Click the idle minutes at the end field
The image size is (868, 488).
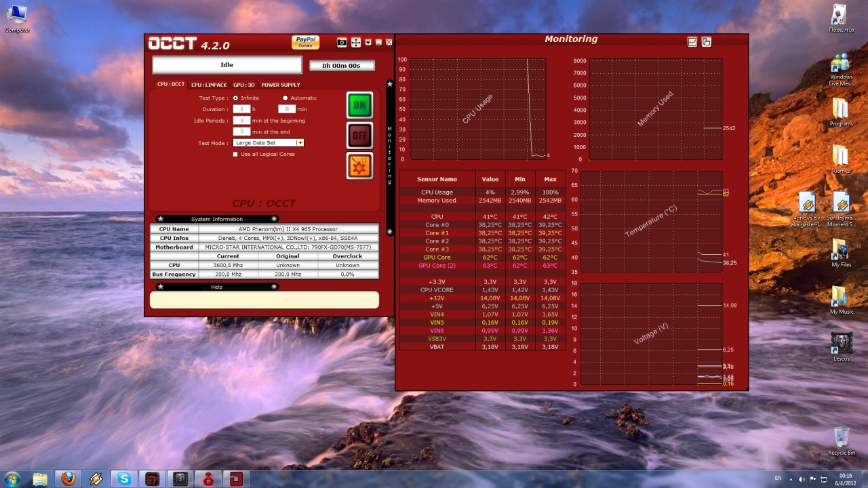[x=241, y=131]
